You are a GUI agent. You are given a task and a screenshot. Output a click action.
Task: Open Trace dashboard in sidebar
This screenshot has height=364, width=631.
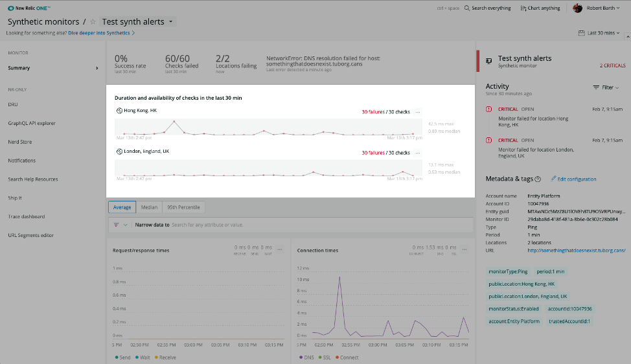tap(26, 216)
